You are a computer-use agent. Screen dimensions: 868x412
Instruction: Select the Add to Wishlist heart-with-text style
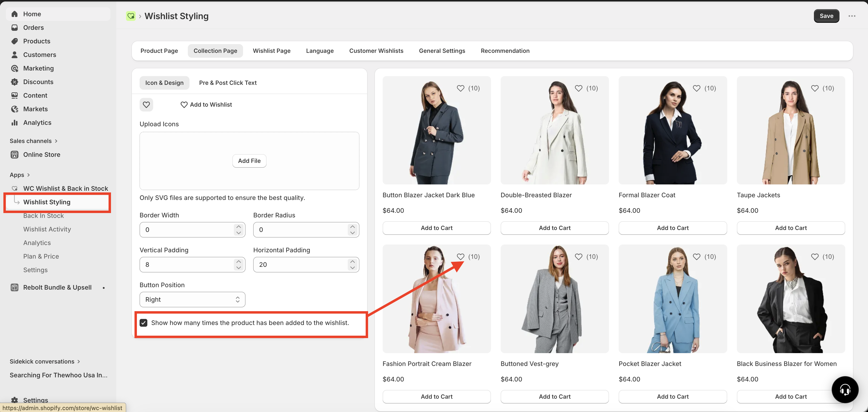[206, 105]
